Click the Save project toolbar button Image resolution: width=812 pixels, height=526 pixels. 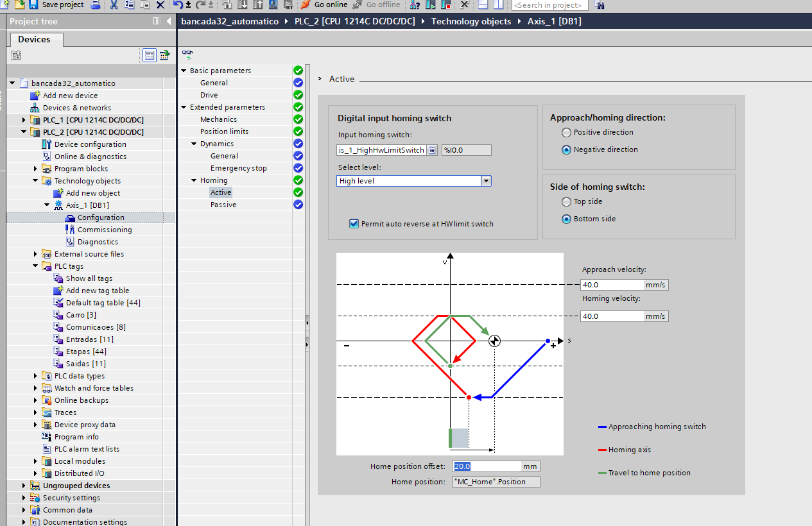[x=57, y=4]
